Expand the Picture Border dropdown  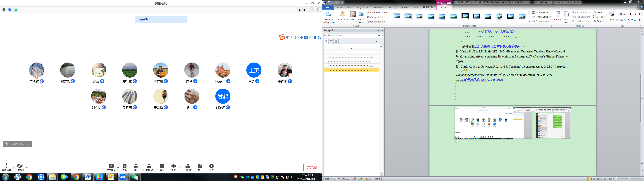551,13
